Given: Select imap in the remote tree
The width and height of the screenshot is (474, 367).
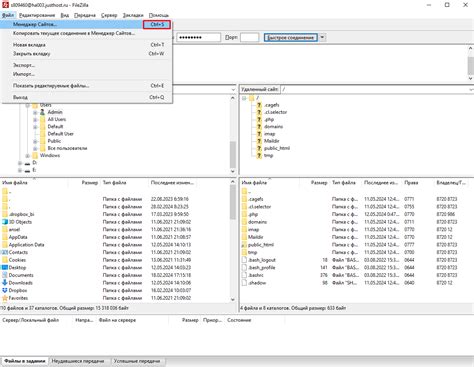Looking at the screenshot, I should [x=270, y=134].
